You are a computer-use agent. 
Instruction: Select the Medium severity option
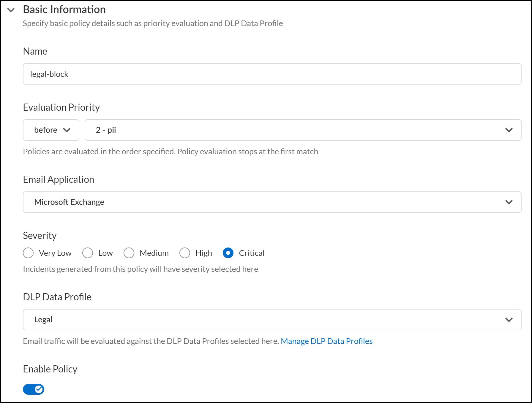(129, 253)
